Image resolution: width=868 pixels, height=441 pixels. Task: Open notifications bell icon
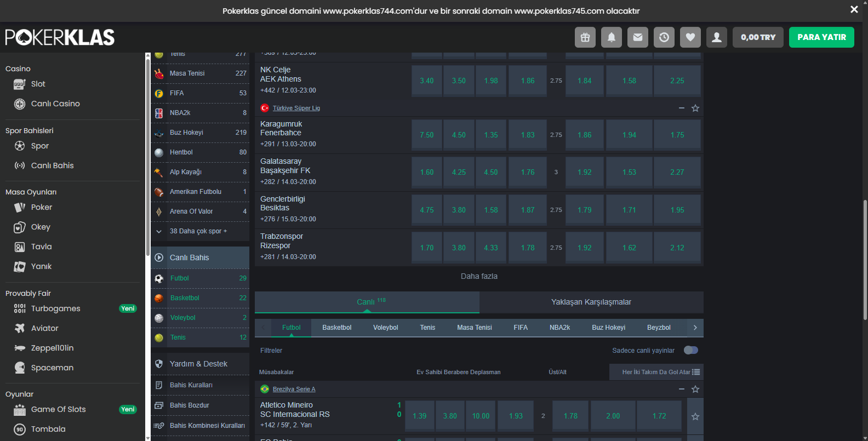click(x=612, y=37)
